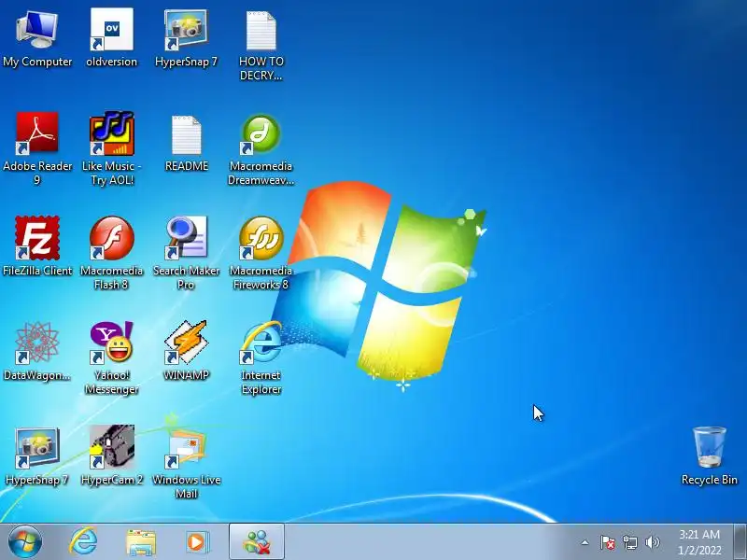The height and width of the screenshot is (560, 747).
Task: Select the Recycle Bin icon
Action: point(710,456)
